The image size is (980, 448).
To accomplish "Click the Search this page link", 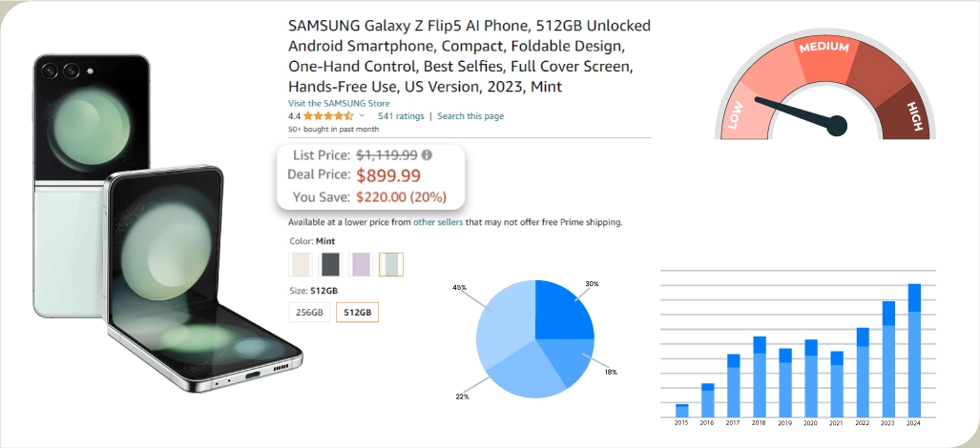I will pyautogui.click(x=470, y=116).
